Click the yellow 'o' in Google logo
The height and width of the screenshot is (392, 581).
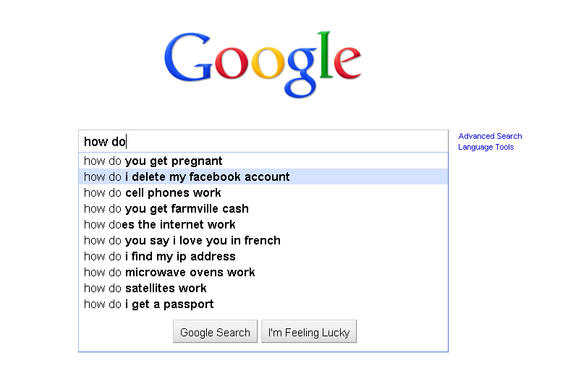coord(268,63)
